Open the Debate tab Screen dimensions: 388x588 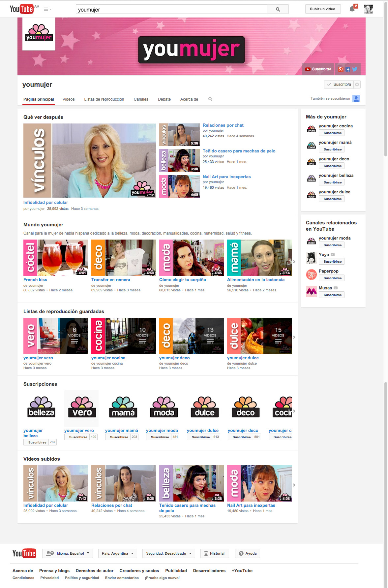(164, 99)
